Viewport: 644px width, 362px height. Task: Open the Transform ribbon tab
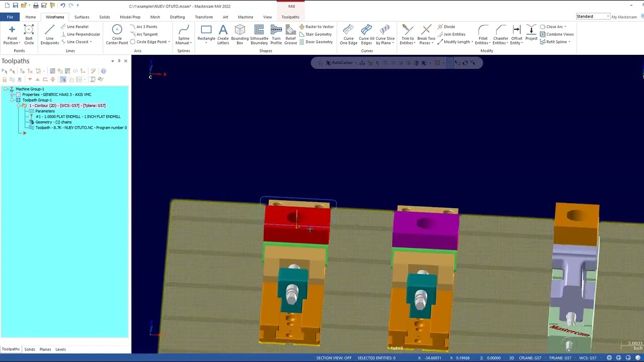pos(204,17)
